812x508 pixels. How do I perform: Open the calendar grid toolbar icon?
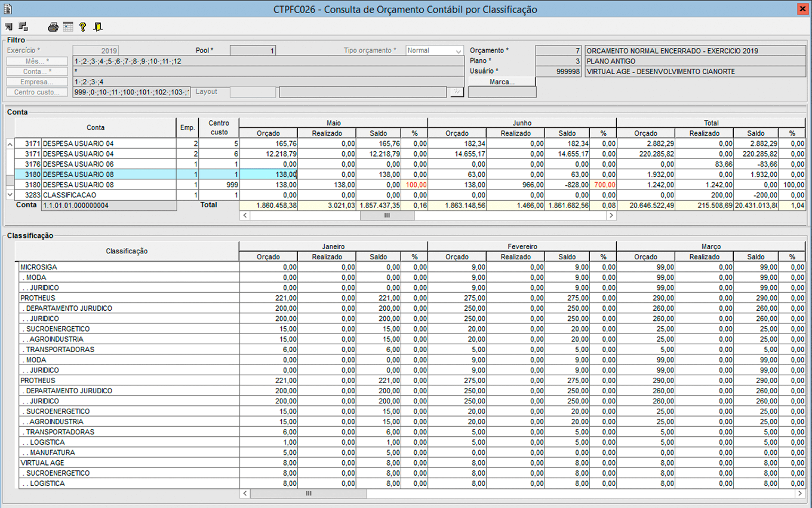67,27
